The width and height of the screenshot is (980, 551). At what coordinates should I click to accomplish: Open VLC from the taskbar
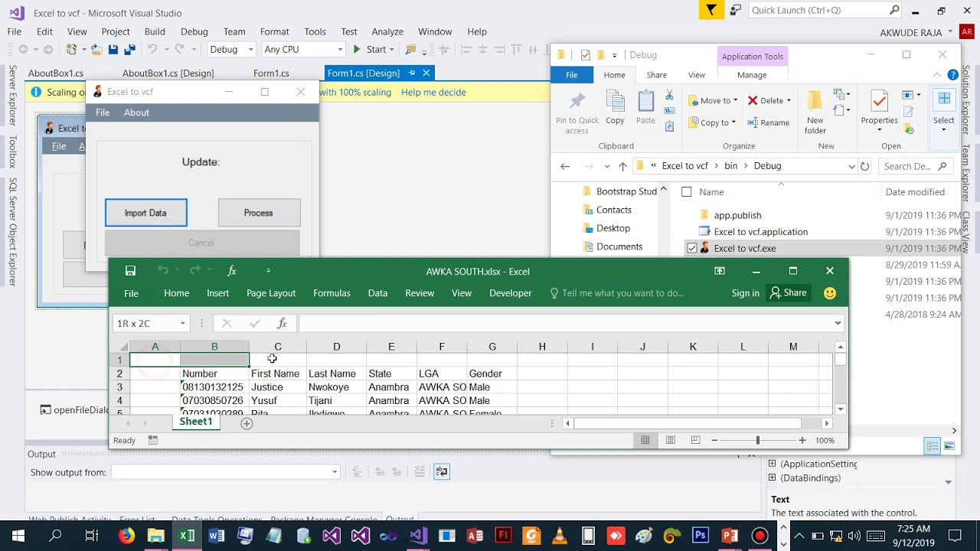(x=560, y=536)
